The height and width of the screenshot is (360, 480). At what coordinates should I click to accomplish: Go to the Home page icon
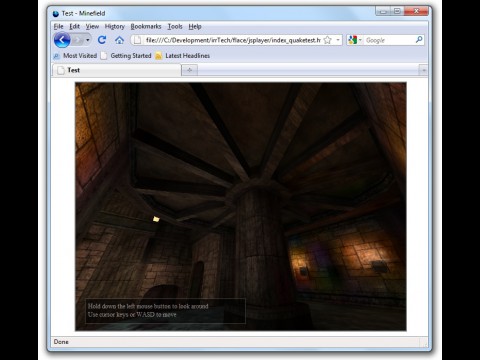tap(119, 40)
